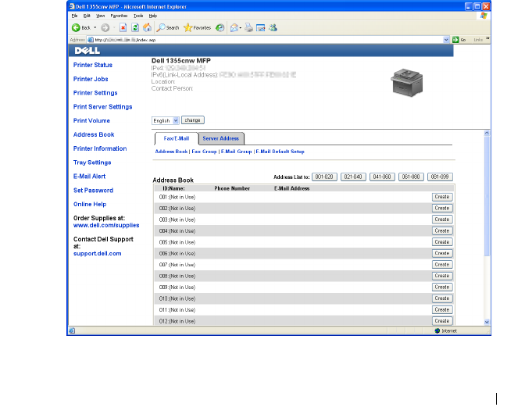Open the Back button history dropdown arrow
The image size is (532, 407).
pyautogui.click(x=95, y=27)
